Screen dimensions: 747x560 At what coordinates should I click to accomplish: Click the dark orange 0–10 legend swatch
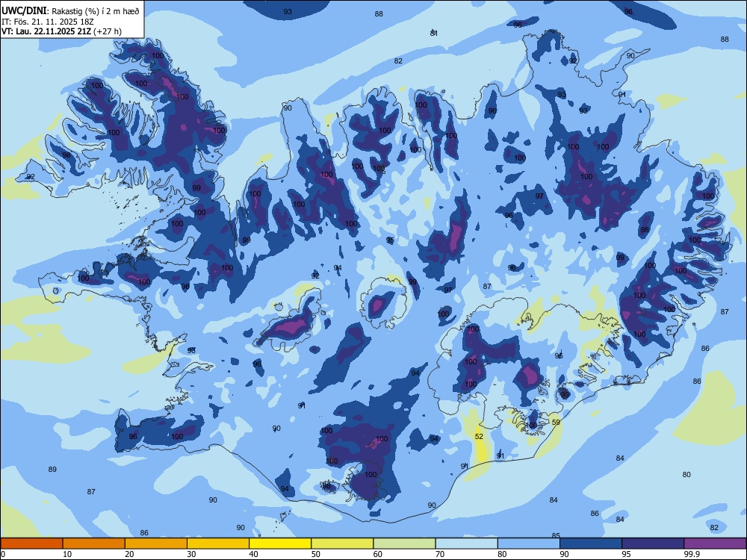point(31,544)
